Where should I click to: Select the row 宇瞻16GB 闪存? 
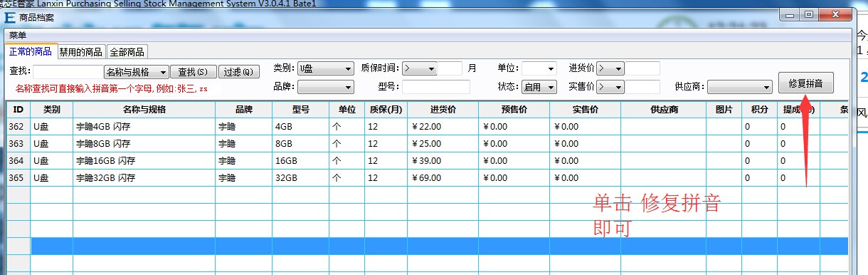(427, 161)
